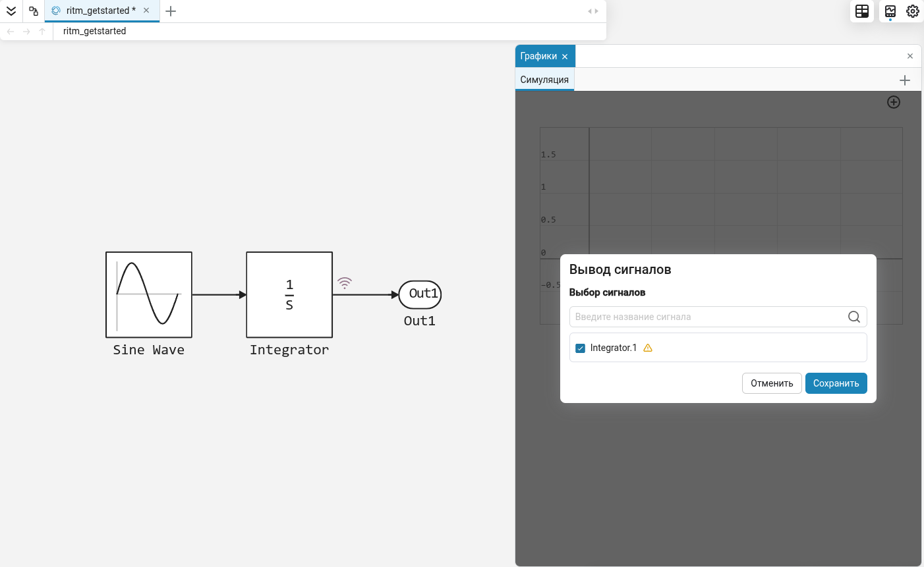Switch to the ritm_getstarted tab

101,11
